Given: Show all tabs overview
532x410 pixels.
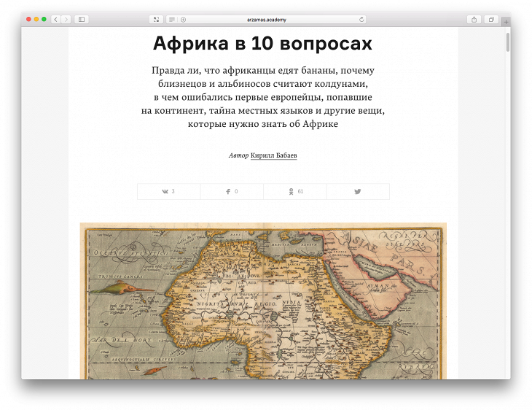Looking at the screenshot, I should pos(491,20).
